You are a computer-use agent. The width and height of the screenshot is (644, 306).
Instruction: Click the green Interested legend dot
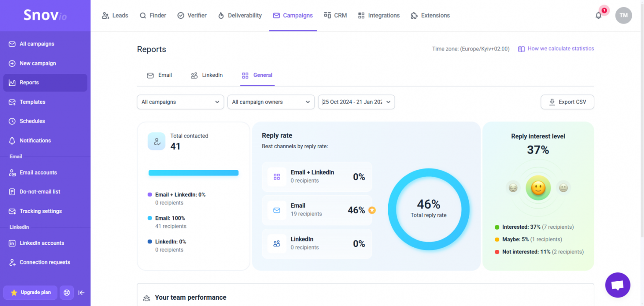[497, 227]
